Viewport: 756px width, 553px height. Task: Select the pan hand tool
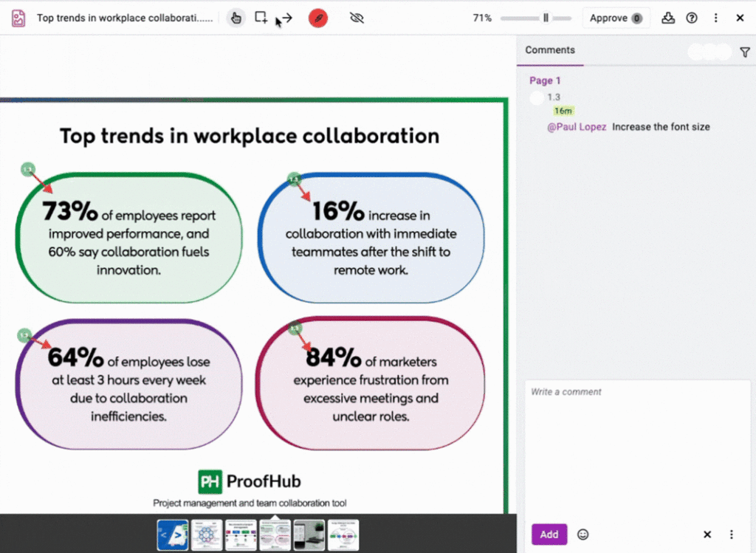pyautogui.click(x=236, y=18)
